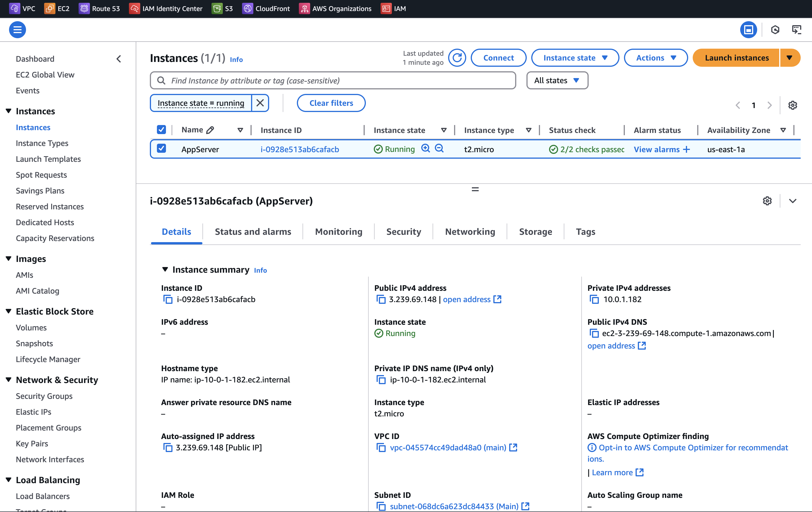Switch to the Networking tab
The height and width of the screenshot is (512, 812).
click(x=470, y=232)
